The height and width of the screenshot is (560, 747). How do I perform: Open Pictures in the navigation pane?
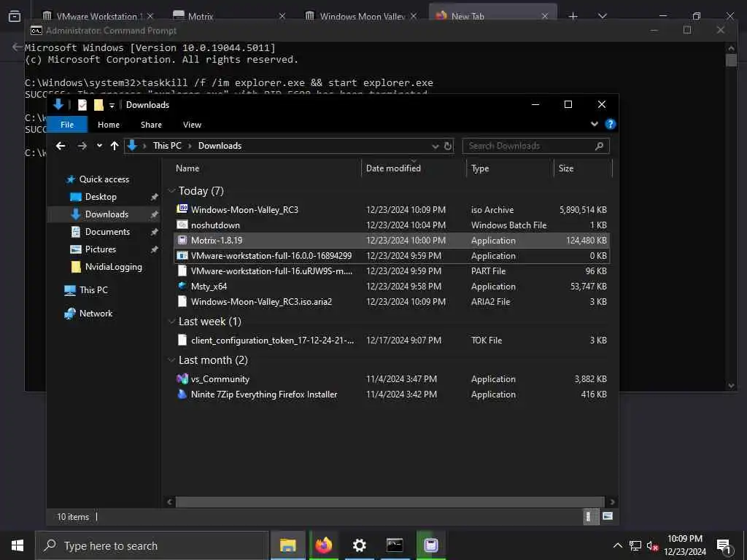[100, 249]
